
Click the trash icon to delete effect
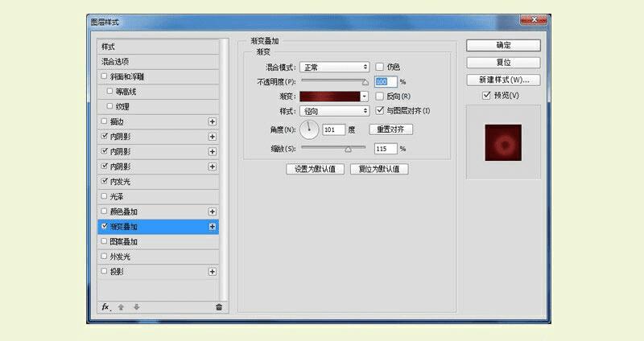[x=219, y=307]
